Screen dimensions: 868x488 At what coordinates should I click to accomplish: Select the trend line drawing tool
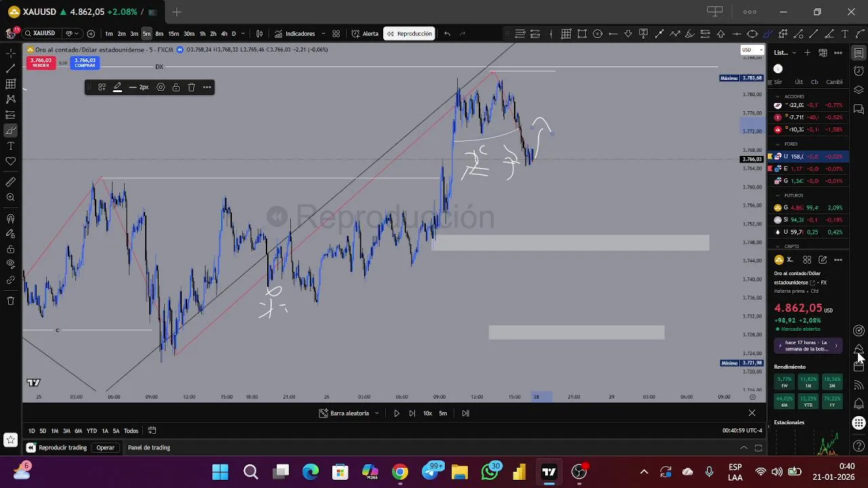click(10, 68)
